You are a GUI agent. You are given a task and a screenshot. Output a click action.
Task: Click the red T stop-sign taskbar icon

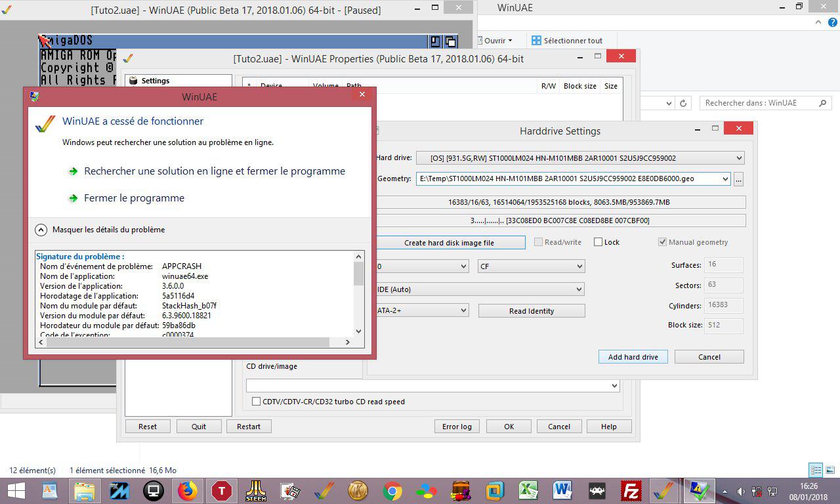click(222, 490)
